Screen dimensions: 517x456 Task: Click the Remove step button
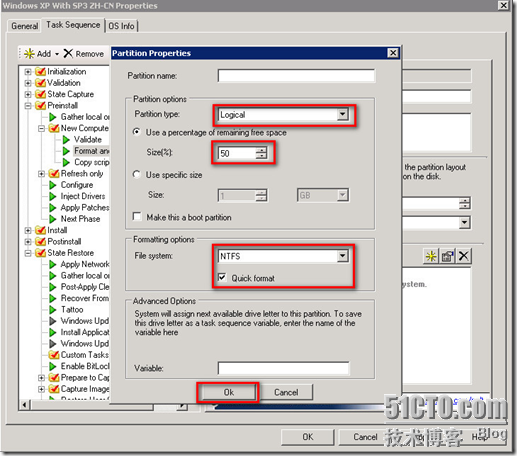pos(84,54)
